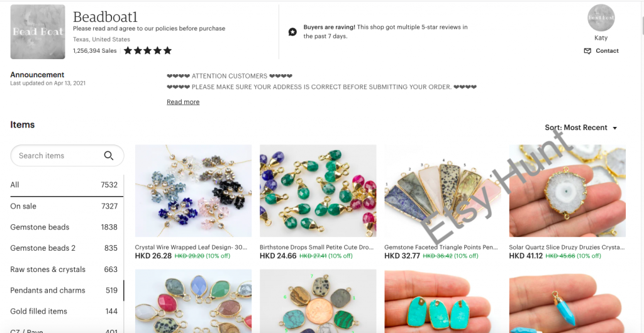Image resolution: width=644 pixels, height=333 pixels.
Task: Click the search magnifier icon
Action: pyautogui.click(x=109, y=156)
